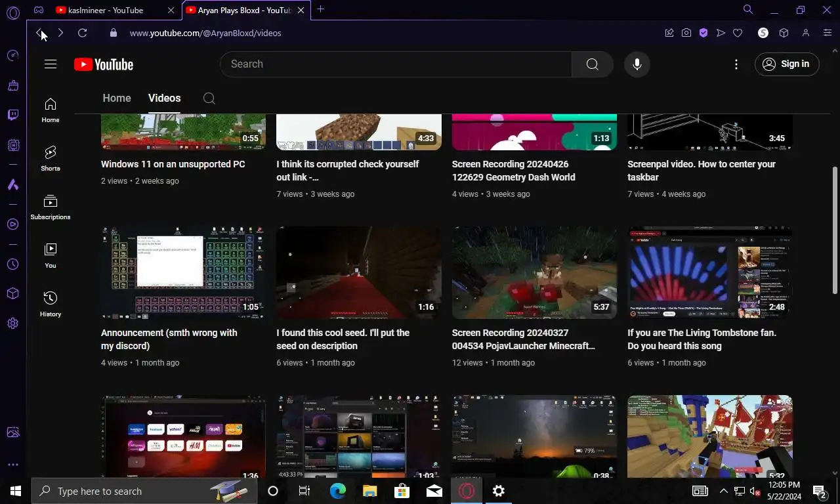The height and width of the screenshot is (504, 840).
Task: Select the channel Videos tab
Action: [164, 98]
